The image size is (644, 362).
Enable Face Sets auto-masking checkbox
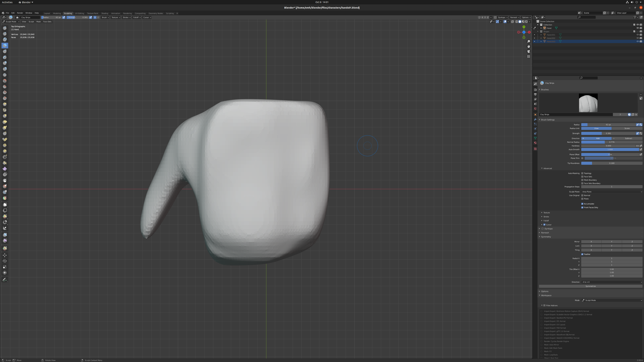pyautogui.click(x=582, y=177)
